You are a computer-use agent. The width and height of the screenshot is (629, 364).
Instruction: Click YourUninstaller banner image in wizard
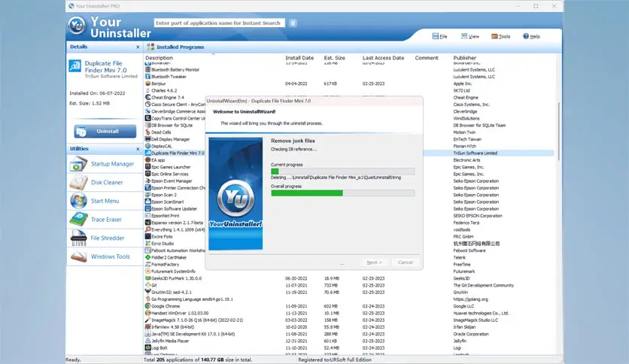coord(236,193)
